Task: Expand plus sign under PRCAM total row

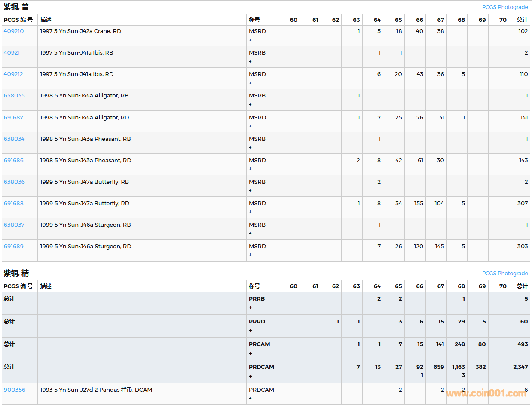Action: (x=251, y=353)
